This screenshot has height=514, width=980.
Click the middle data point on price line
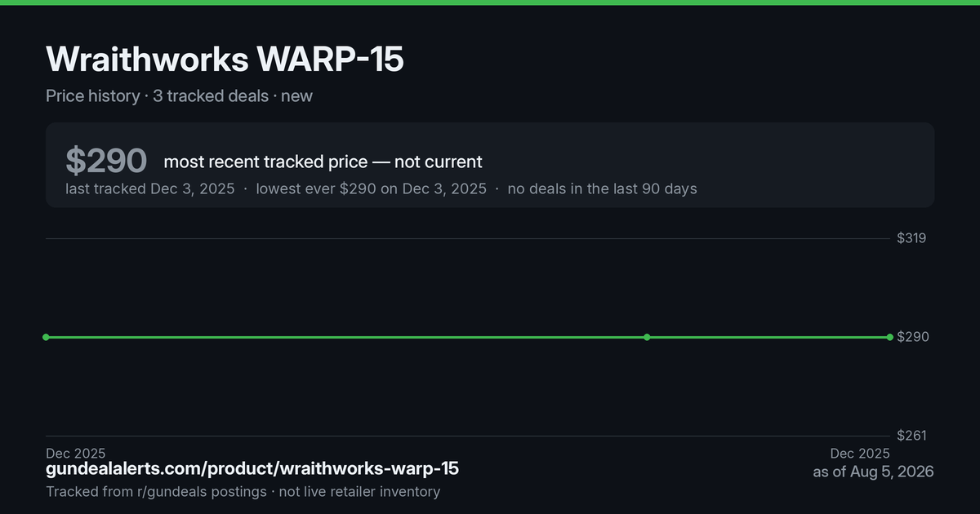coord(647,337)
